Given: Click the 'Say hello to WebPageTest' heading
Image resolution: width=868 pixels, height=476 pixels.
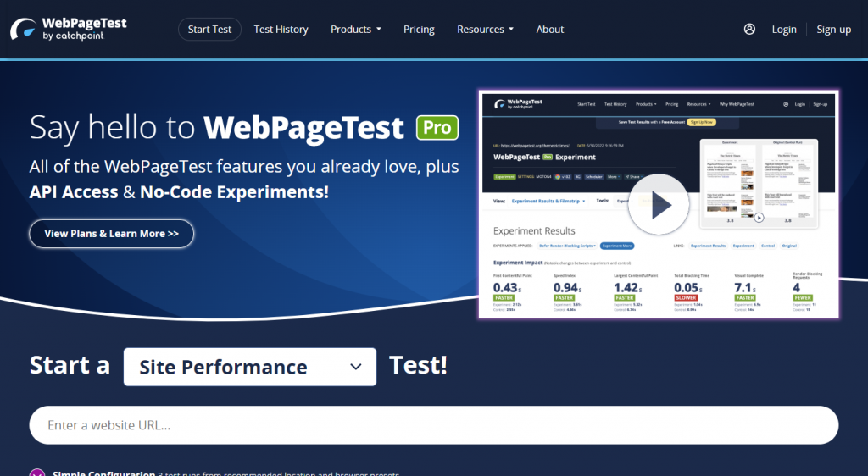Looking at the screenshot, I should pyautogui.click(x=216, y=128).
